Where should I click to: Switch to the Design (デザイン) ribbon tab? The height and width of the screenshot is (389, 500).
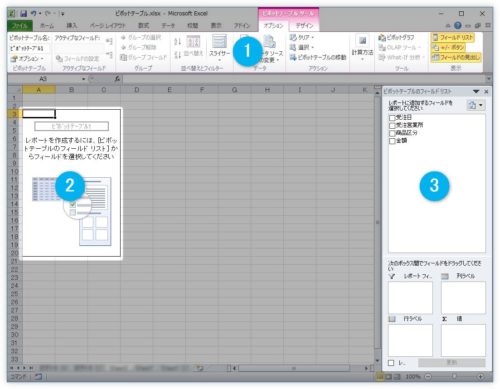click(x=304, y=26)
